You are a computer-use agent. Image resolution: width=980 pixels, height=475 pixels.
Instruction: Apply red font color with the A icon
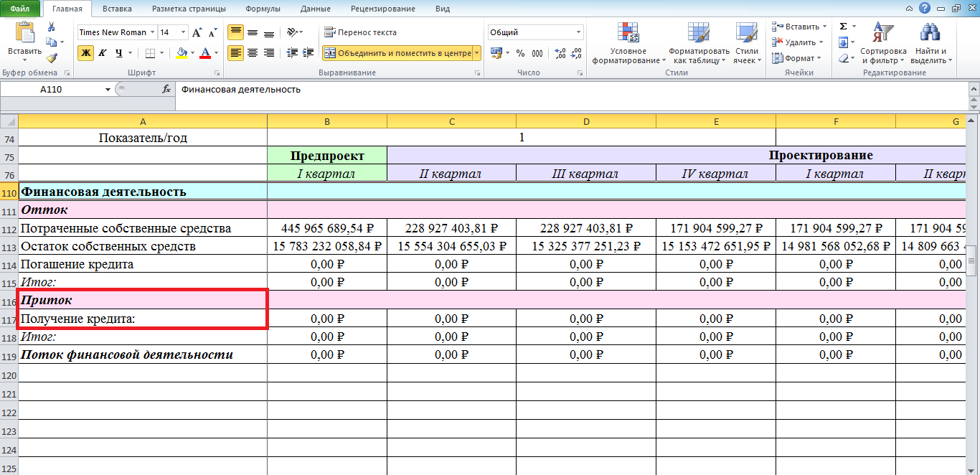(x=206, y=53)
